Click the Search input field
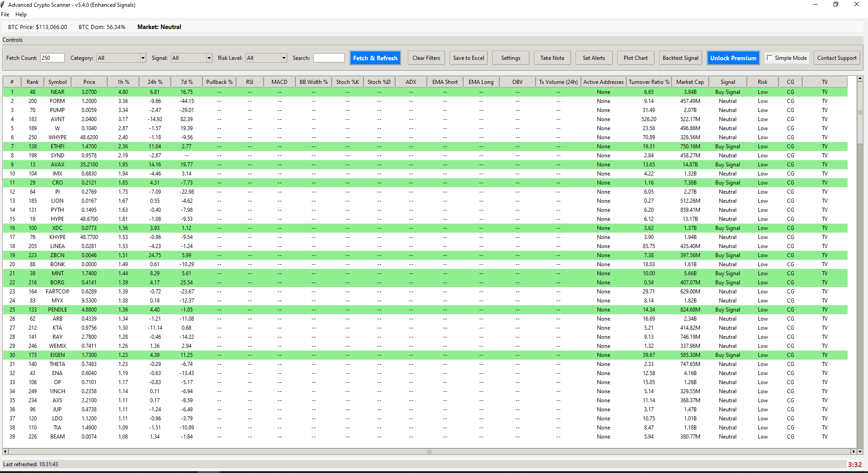 point(329,58)
